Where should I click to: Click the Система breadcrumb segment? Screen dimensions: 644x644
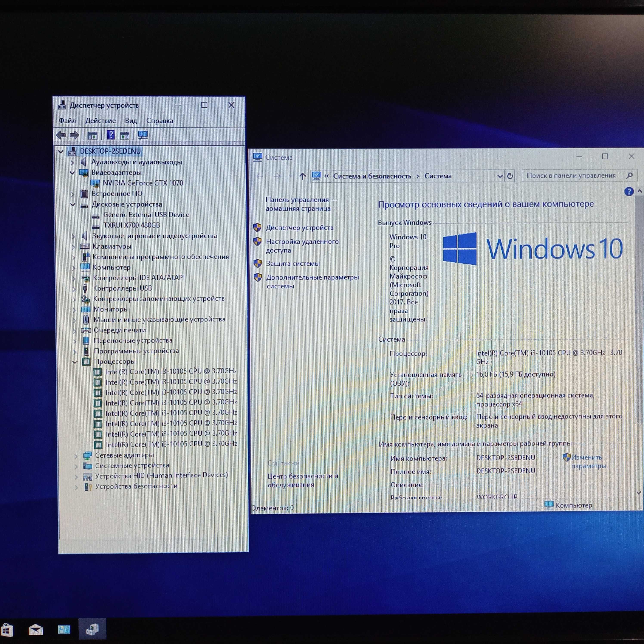438,176
